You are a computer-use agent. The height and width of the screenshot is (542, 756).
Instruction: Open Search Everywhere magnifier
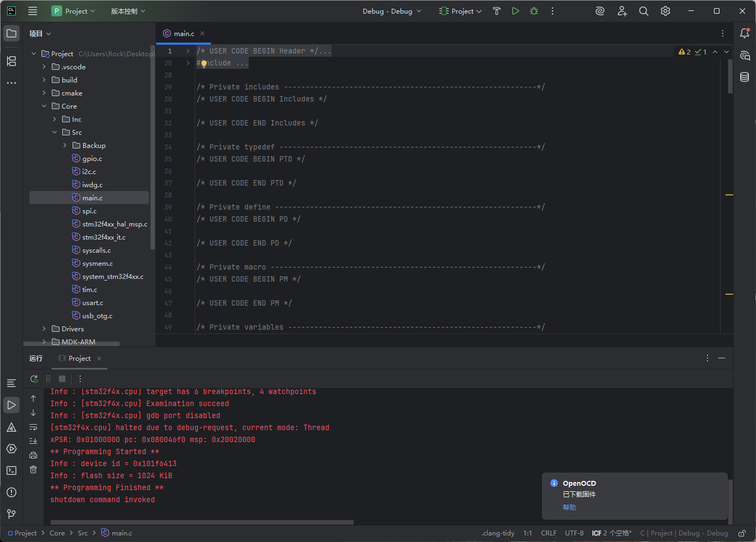click(644, 11)
